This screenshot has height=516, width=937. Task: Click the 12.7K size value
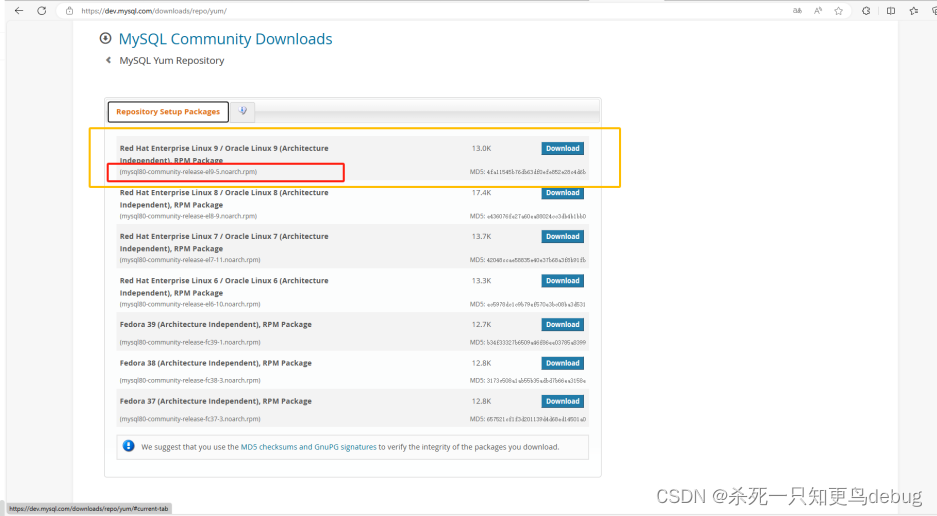click(481, 324)
